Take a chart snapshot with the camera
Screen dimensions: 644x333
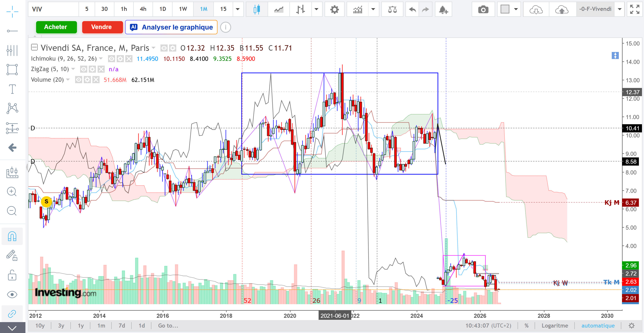pyautogui.click(x=483, y=10)
